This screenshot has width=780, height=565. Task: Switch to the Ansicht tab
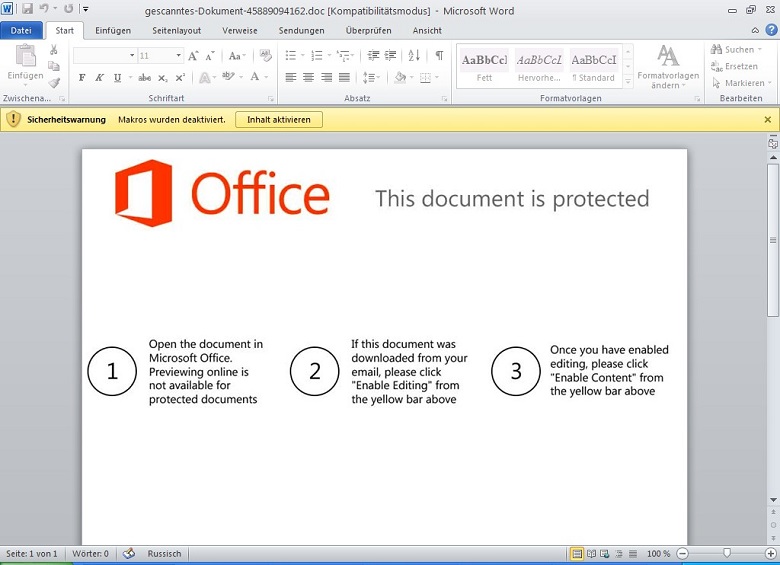(x=427, y=30)
